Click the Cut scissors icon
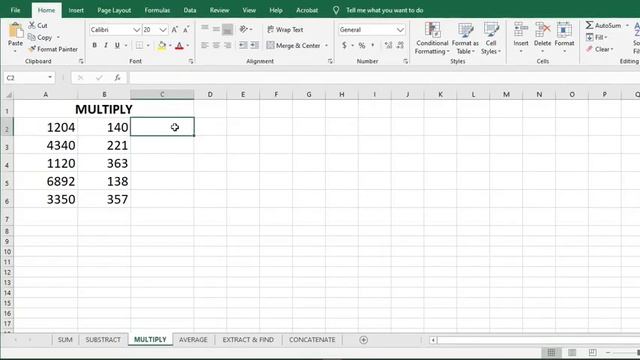 (32, 25)
